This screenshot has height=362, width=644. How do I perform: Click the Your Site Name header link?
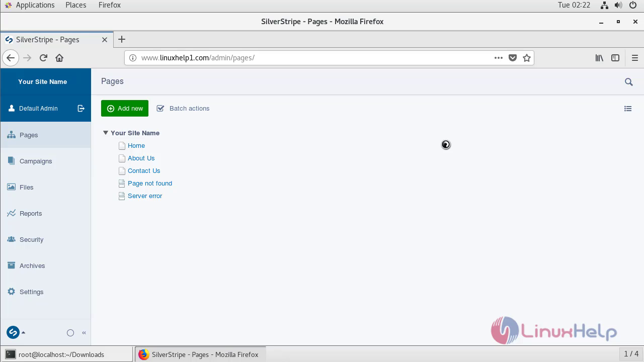[42, 81]
